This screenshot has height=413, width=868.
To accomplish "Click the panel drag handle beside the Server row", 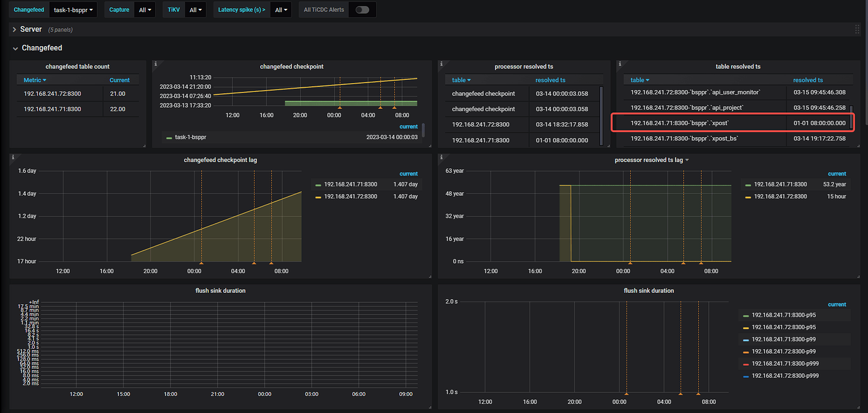I will coord(857,29).
